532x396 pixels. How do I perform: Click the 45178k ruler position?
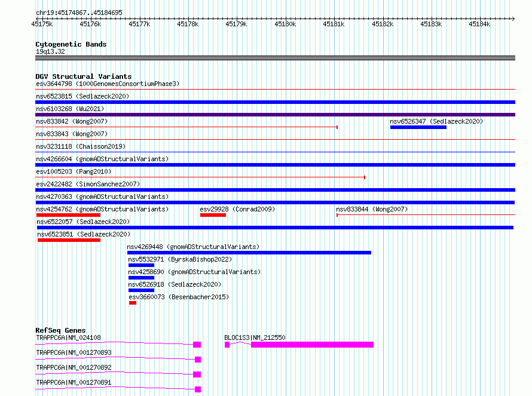point(188,24)
